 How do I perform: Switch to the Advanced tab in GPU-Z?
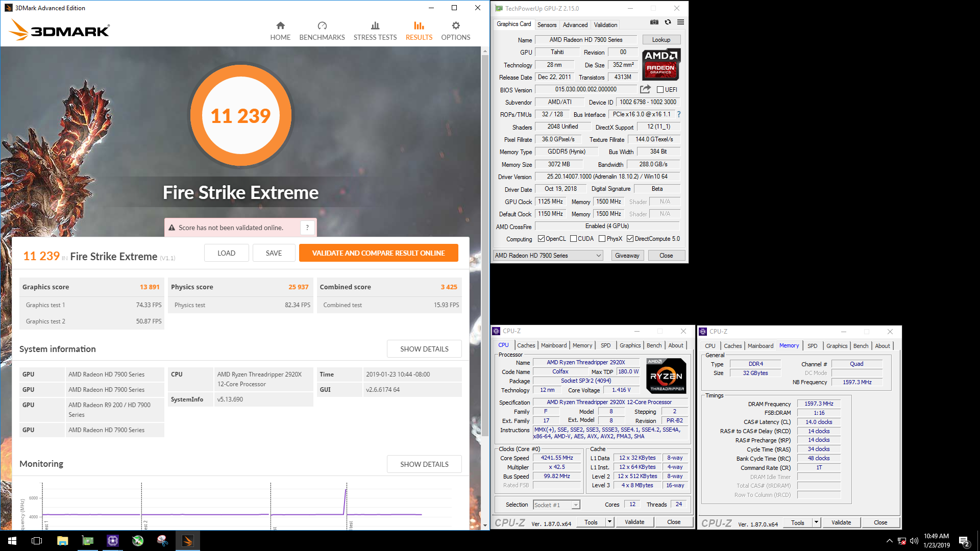[575, 25]
